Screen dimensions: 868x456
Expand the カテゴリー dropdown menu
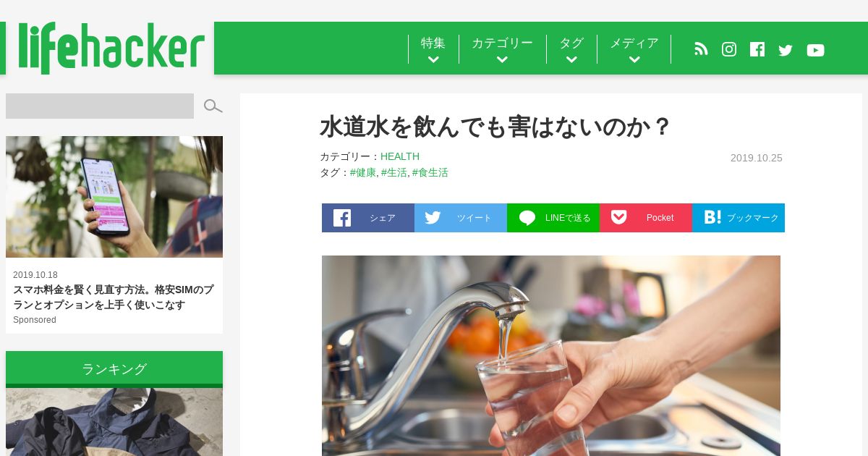click(x=502, y=49)
